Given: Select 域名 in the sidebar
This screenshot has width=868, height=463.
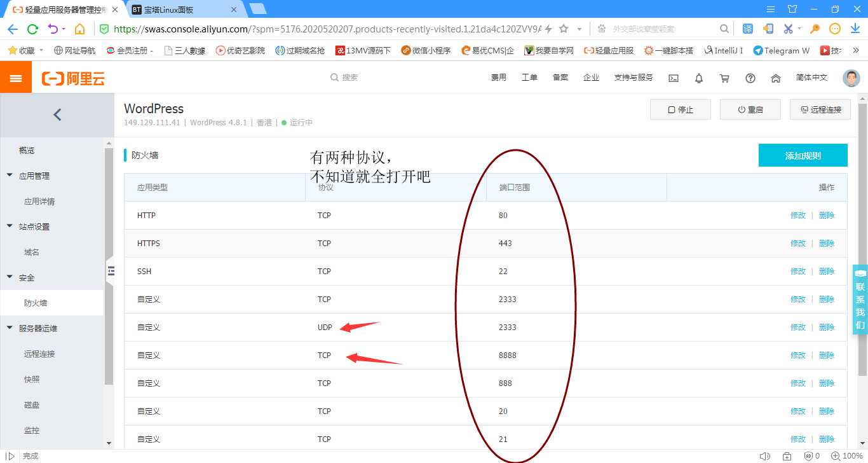Looking at the screenshot, I should coord(32,252).
